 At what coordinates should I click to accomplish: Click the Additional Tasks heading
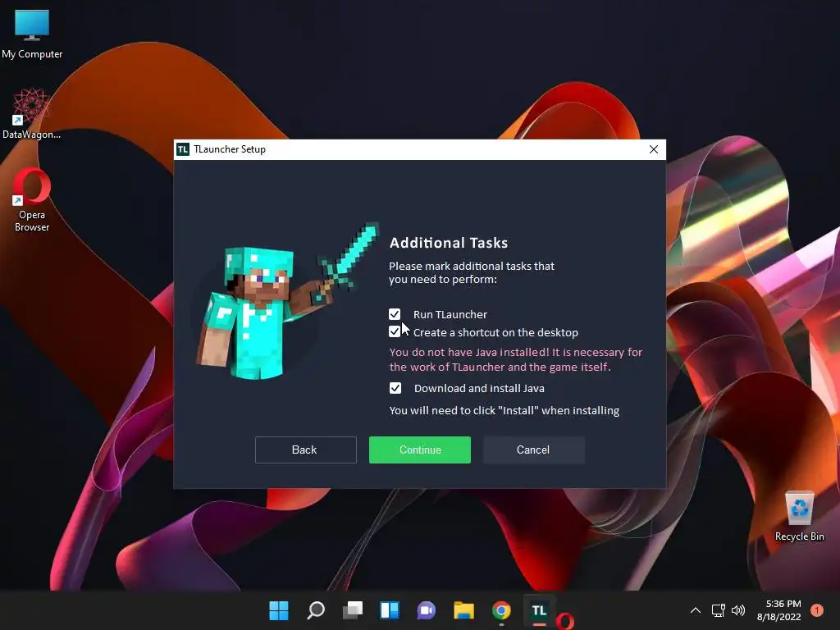point(449,243)
